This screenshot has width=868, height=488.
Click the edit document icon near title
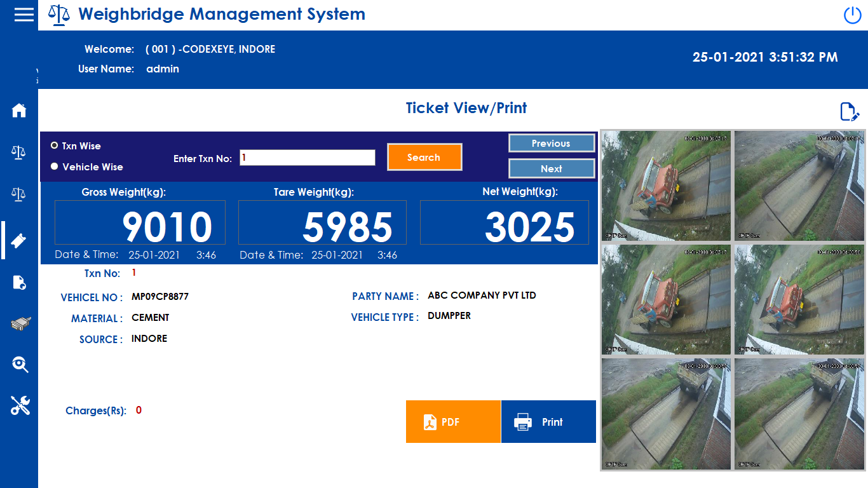(x=849, y=112)
